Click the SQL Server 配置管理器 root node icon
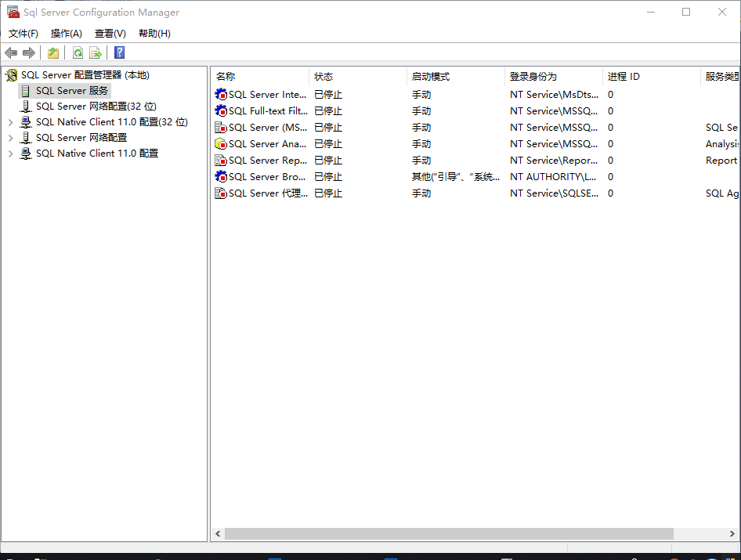 coord(11,75)
